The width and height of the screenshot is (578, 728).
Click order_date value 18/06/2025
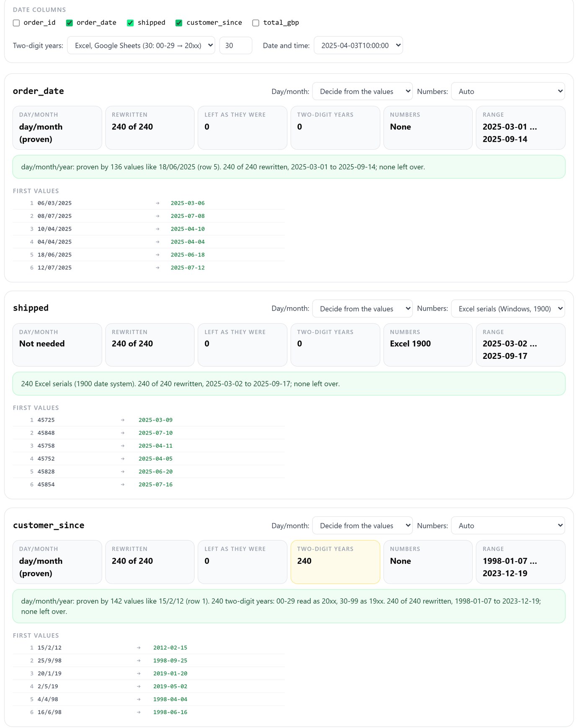(x=54, y=255)
